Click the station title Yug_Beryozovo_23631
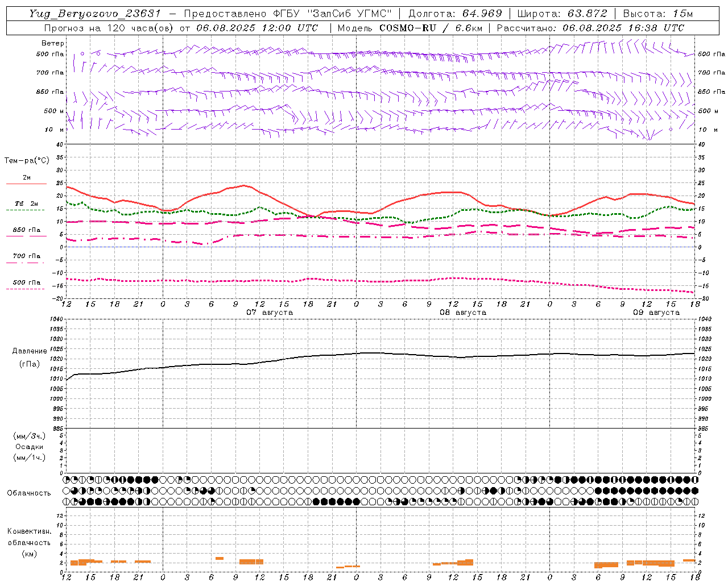 [x=95, y=14]
